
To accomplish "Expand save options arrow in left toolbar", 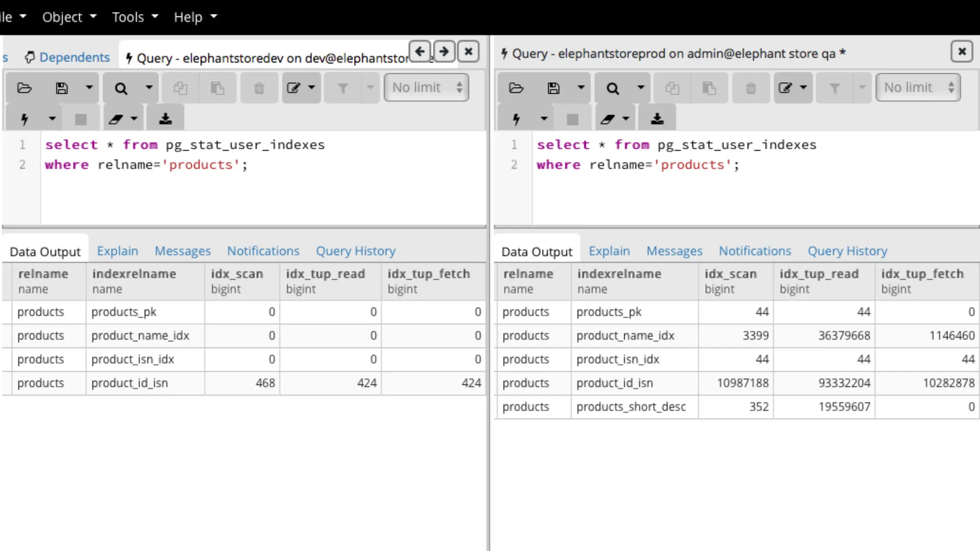I will tap(89, 88).
